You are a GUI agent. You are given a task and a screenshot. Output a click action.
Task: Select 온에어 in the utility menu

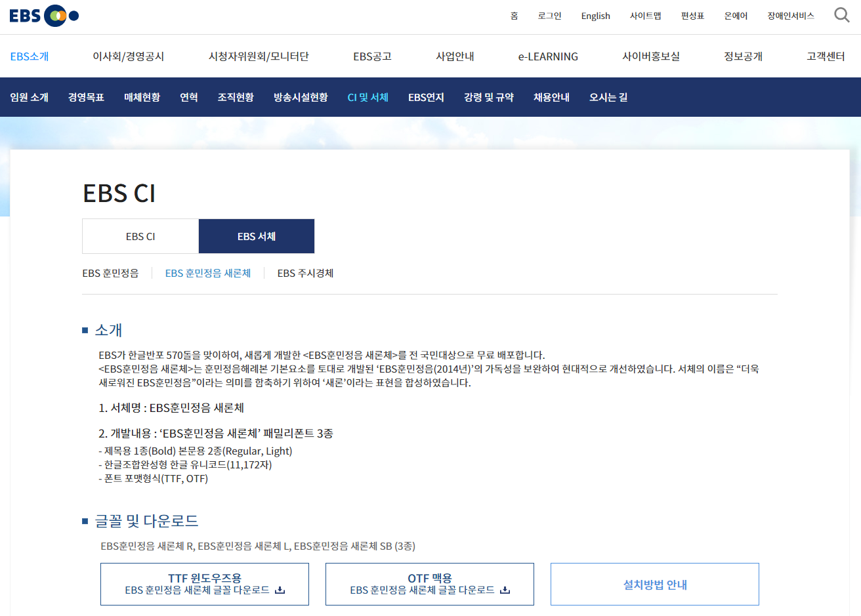click(736, 16)
